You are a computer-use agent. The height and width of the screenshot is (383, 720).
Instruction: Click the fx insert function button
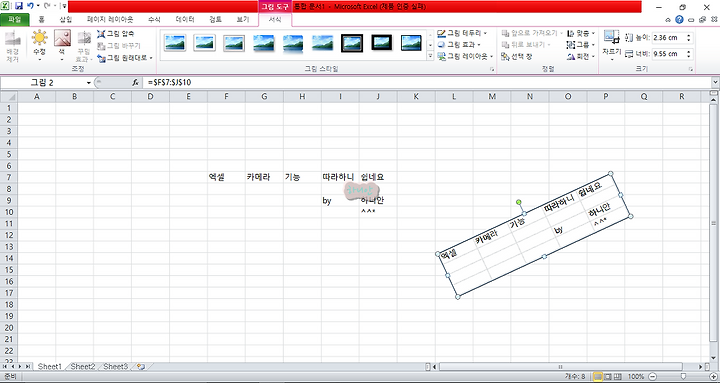point(135,83)
